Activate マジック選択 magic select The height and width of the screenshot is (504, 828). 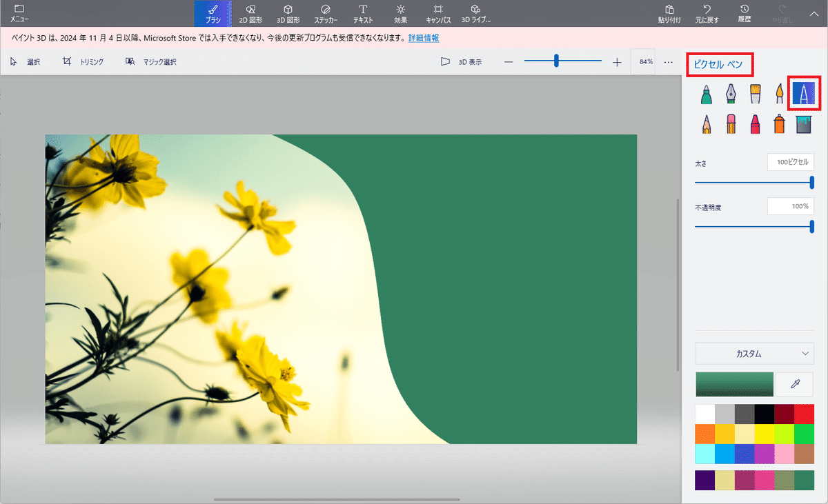[x=150, y=62]
